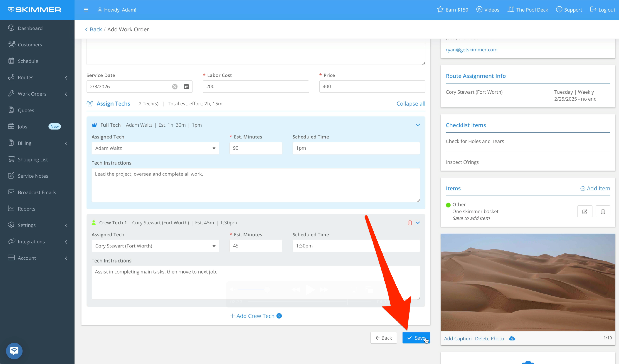The height and width of the screenshot is (364, 619).
Task: Click the Labor Cost input field
Action: pos(255,87)
